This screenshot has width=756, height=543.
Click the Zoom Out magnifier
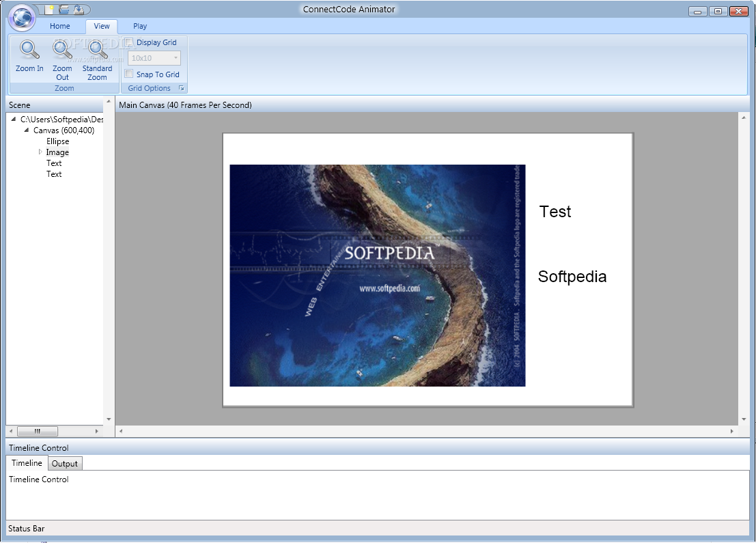[x=62, y=60]
